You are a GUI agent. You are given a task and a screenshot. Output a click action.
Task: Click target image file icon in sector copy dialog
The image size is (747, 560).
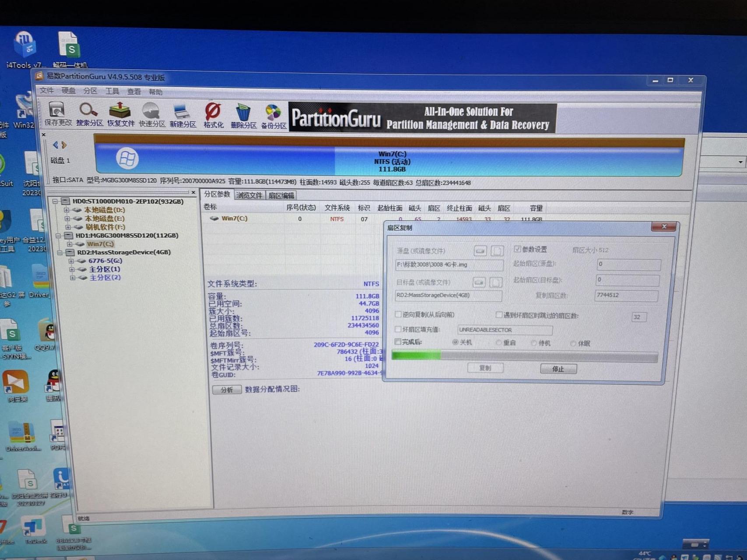(495, 282)
